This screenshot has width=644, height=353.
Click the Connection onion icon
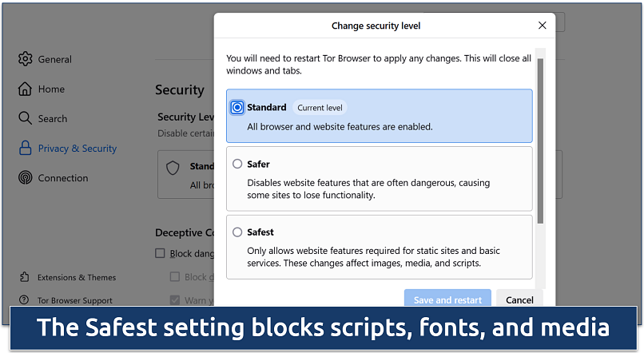click(x=25, y=178)
